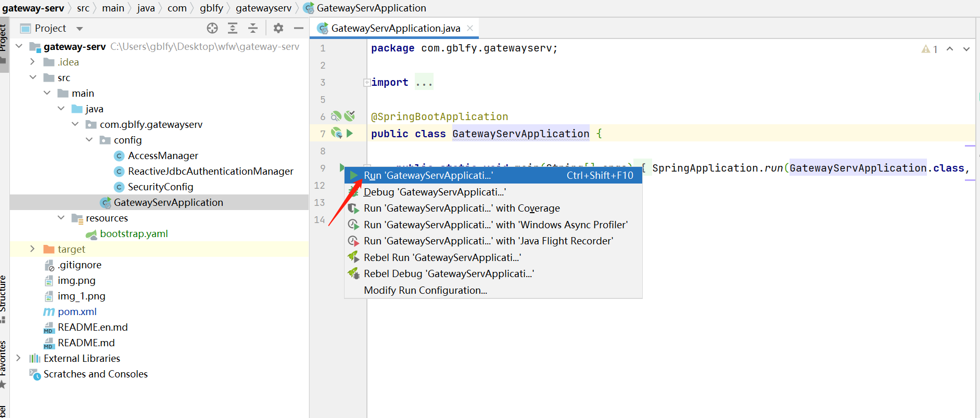Open Project panel settings gear
Screen dimensions: 980x418
pos(278,28)
